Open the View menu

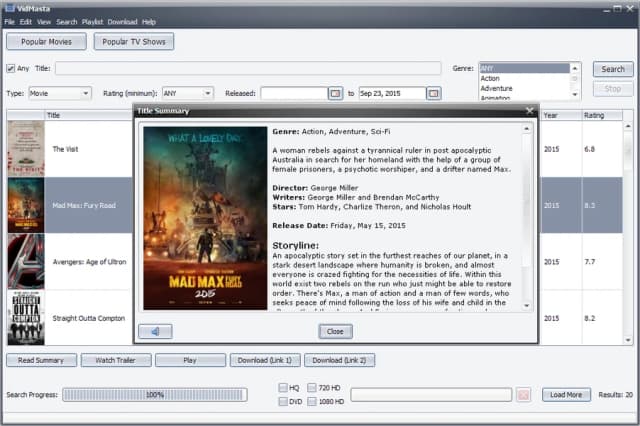(x=44, y=22)
